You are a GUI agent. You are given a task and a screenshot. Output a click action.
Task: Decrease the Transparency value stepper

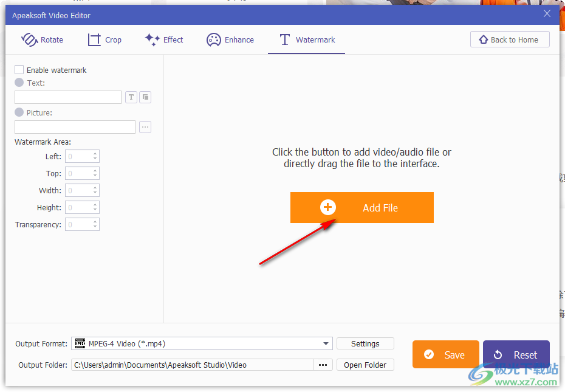point(95,227)
